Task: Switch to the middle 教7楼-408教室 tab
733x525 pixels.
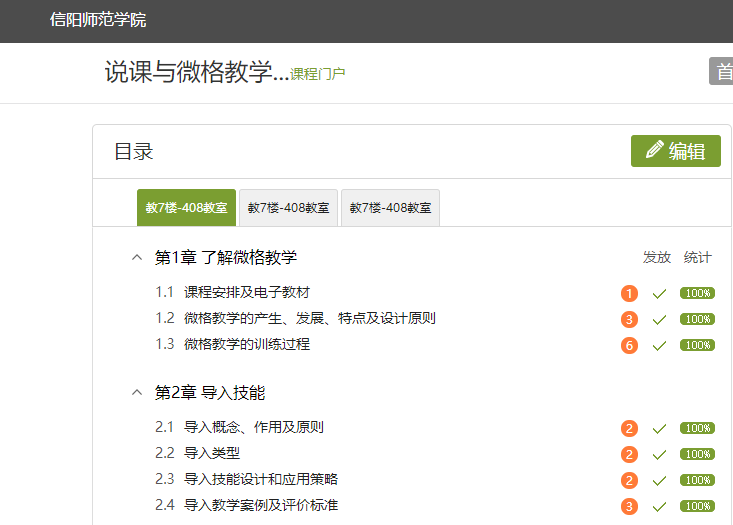Action: click(288, 208)
